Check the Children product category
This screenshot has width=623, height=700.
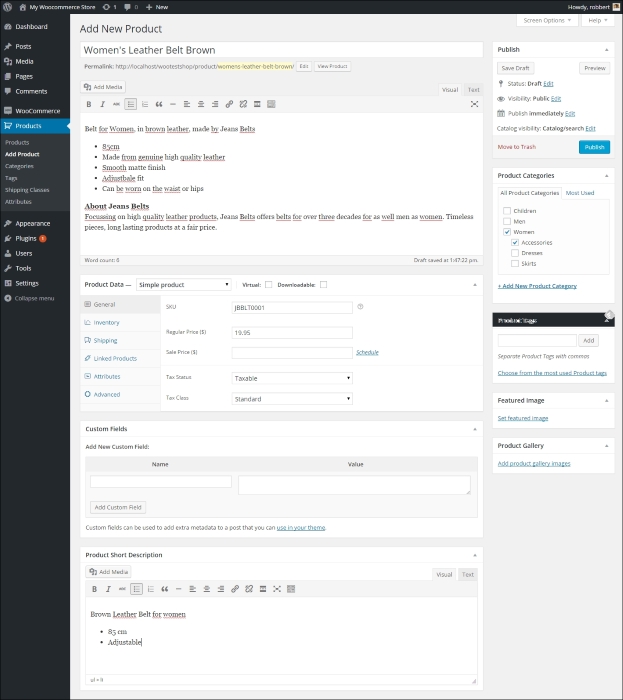point(507,211)
